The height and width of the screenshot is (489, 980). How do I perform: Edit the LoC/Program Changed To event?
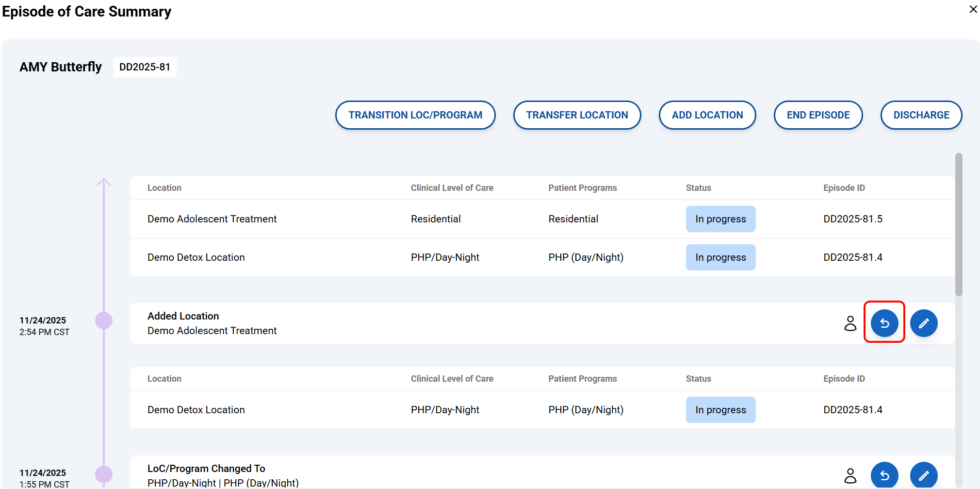click(923, 475)
